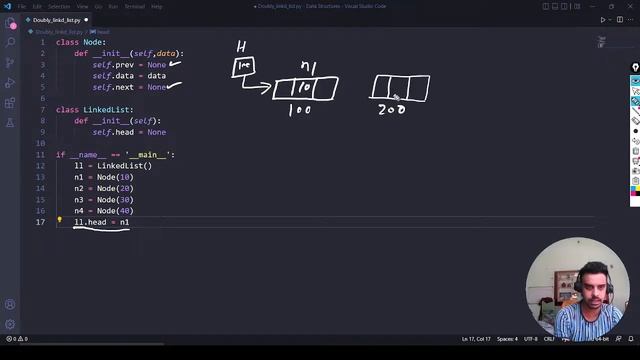The image size is (640, 360).
Task: Click the feedback icon in the status bar
Action: tap(618, 339)
